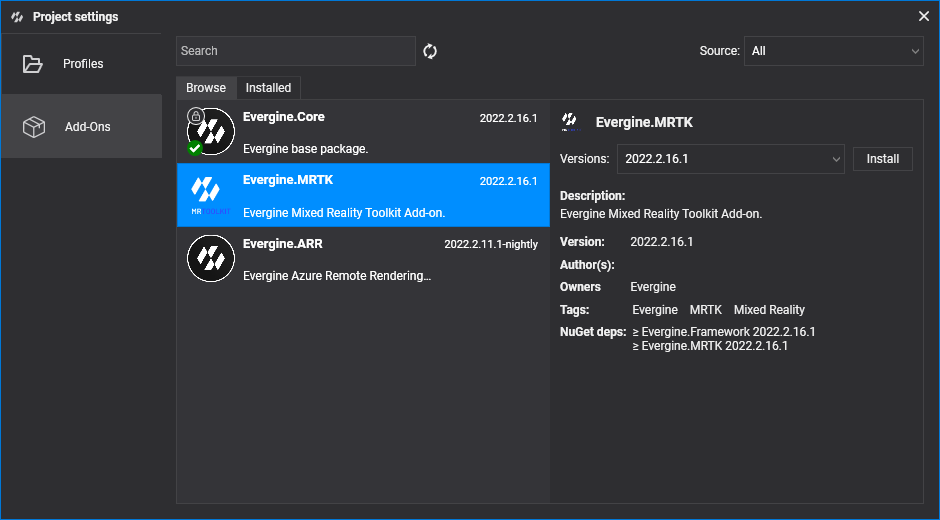Click the MRTK icon in details header
Screen dimensions: 940x520
point(570,122)
